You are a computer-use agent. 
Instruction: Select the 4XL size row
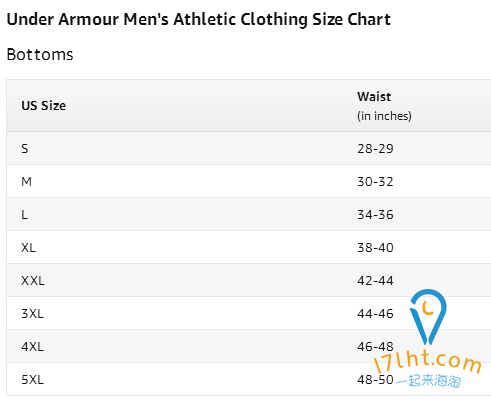(248, 346)
